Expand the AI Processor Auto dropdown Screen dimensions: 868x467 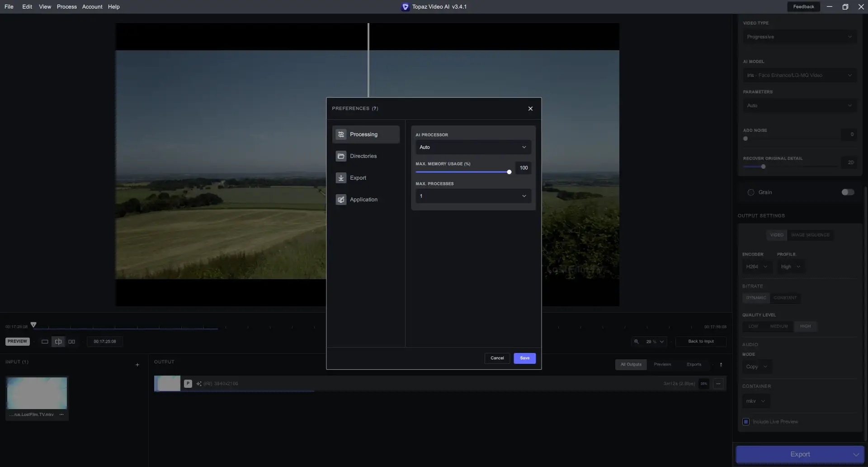tap(473, 147)
